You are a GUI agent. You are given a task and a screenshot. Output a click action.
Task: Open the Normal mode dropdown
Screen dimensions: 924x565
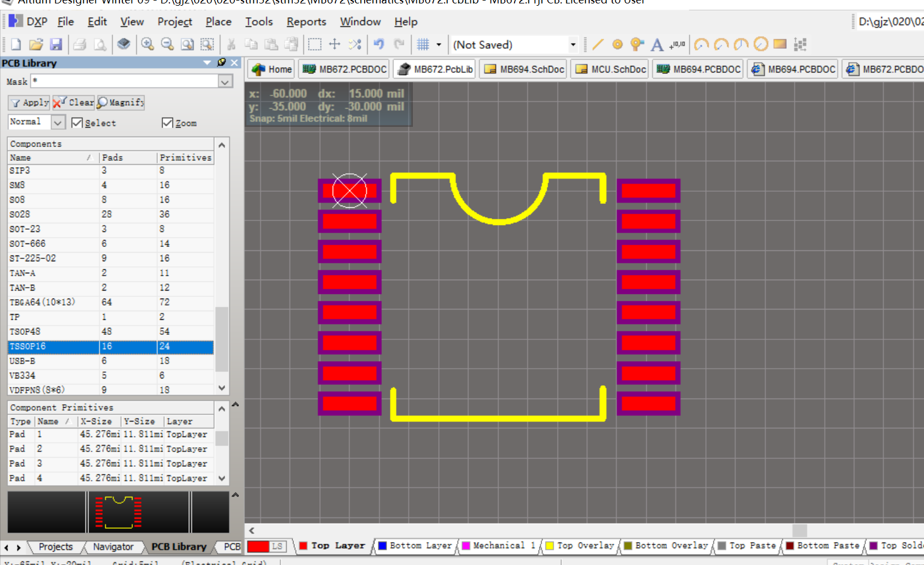(x=58, y=122)
